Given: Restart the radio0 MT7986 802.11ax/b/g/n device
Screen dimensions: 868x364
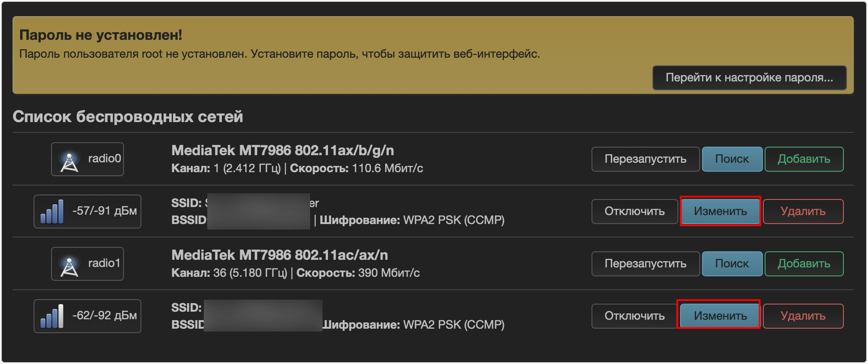Looking at the screenshot, I should tap(645, 159).
